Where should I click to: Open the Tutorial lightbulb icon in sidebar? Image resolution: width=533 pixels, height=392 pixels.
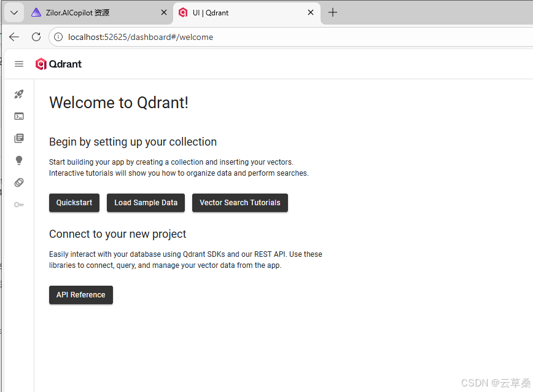(19, 160)
